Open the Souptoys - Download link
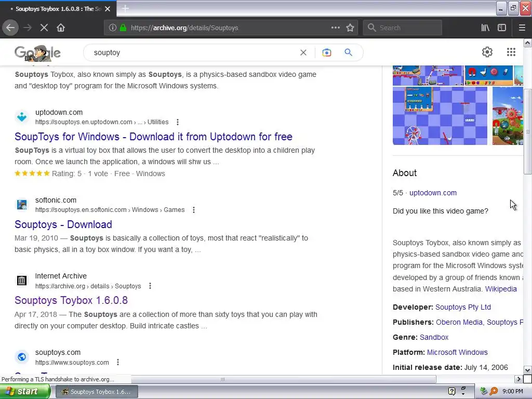 point(63,224)
